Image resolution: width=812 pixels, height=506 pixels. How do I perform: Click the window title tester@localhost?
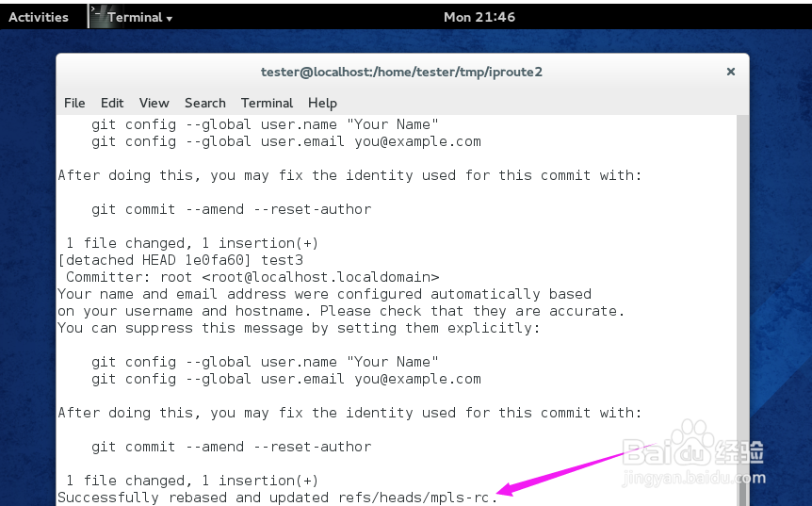pos(401,72)
